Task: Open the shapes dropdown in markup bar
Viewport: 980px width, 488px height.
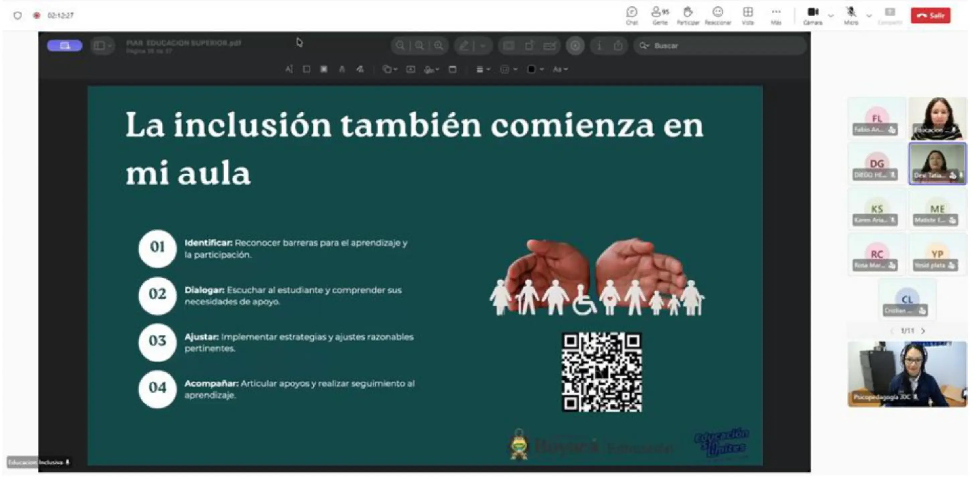Action: tap(390, 69)
